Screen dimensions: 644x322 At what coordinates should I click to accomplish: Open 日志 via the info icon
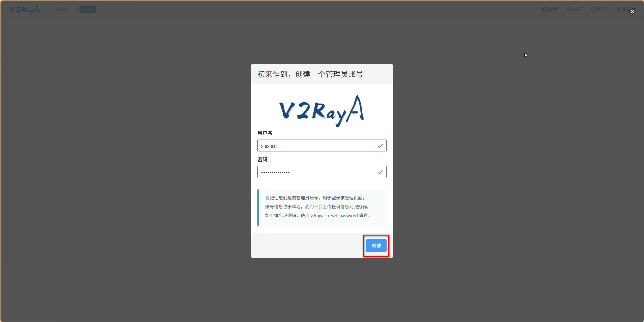(594, 9)
